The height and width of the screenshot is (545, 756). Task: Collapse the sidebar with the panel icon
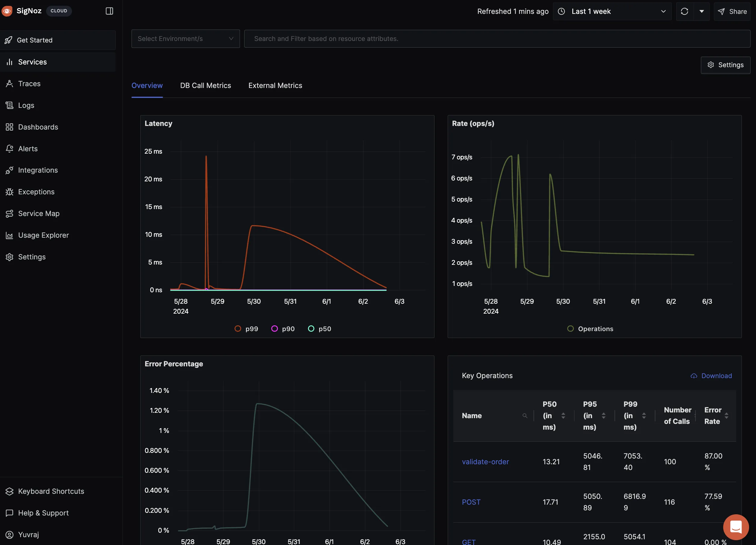pyautogui.click(x=109, y=11)
